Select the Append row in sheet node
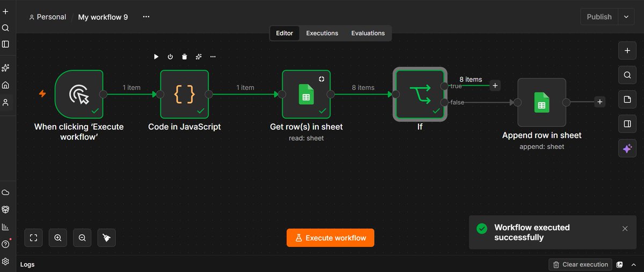The width and height of the screenshot is (644, 272). click(541, 102)
